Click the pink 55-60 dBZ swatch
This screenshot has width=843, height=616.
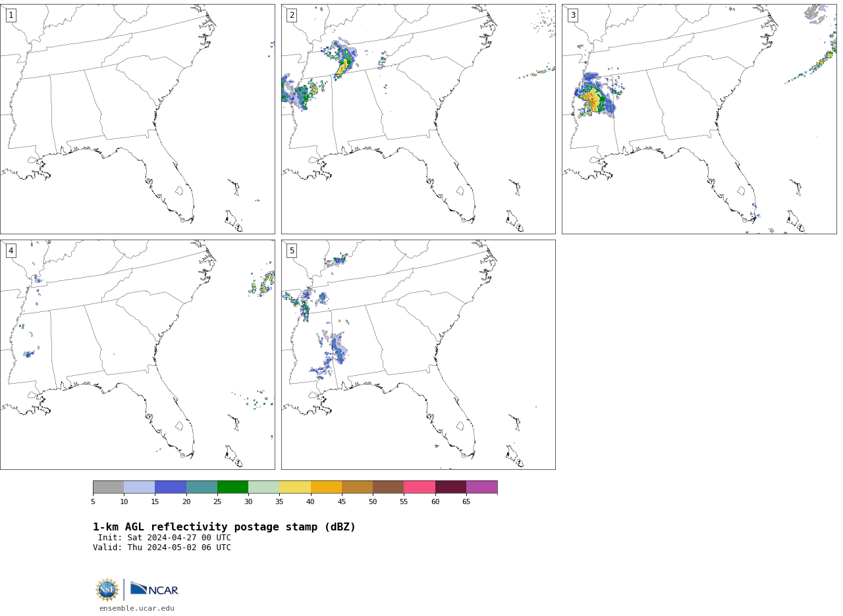(420, 487)
